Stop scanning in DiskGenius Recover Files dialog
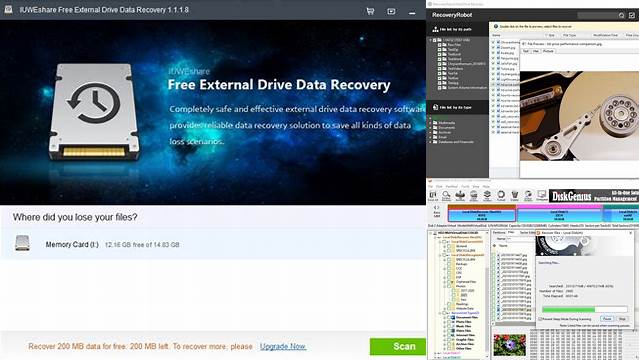This screenshot has height=360, width=639. 622,319
